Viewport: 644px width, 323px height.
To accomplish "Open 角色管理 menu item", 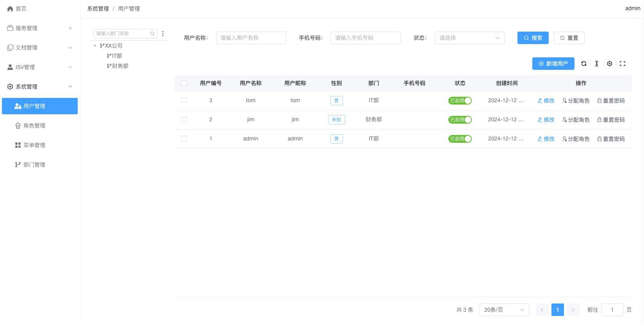I will point(34,126).
